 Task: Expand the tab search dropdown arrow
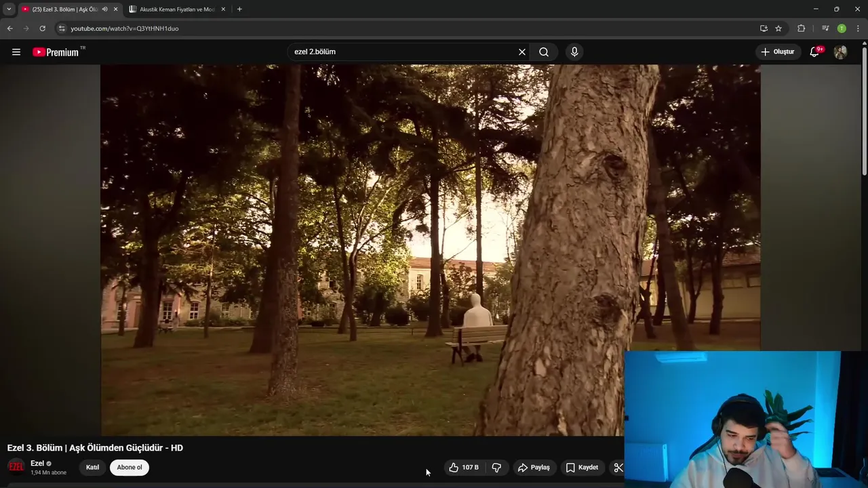pyautogui.click(x=9, y=9)
